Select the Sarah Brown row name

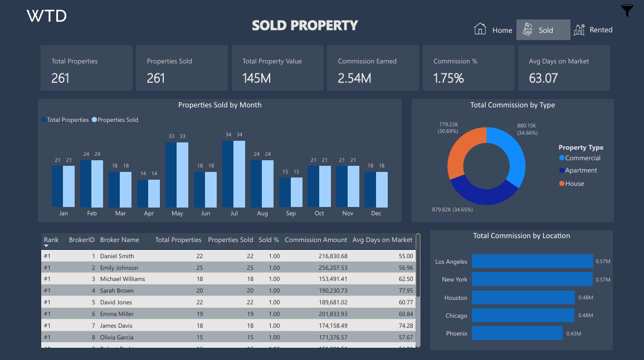(116, 290)
